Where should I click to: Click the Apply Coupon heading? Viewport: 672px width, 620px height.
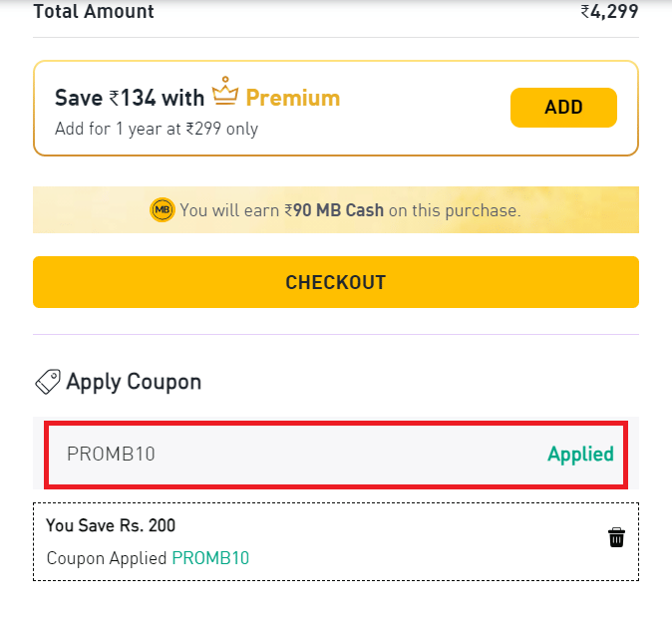[134, 381]
